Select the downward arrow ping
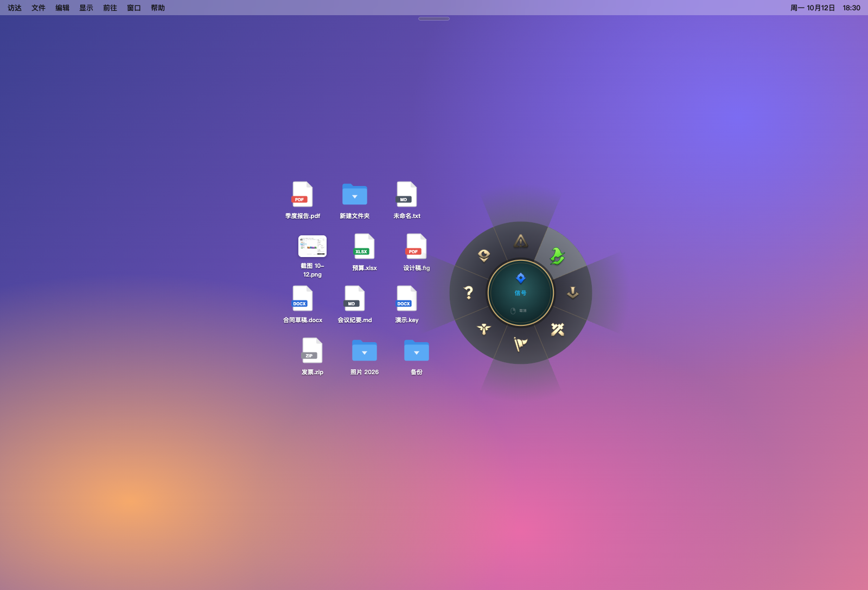868x590 pixels. (x=572, y=293)
